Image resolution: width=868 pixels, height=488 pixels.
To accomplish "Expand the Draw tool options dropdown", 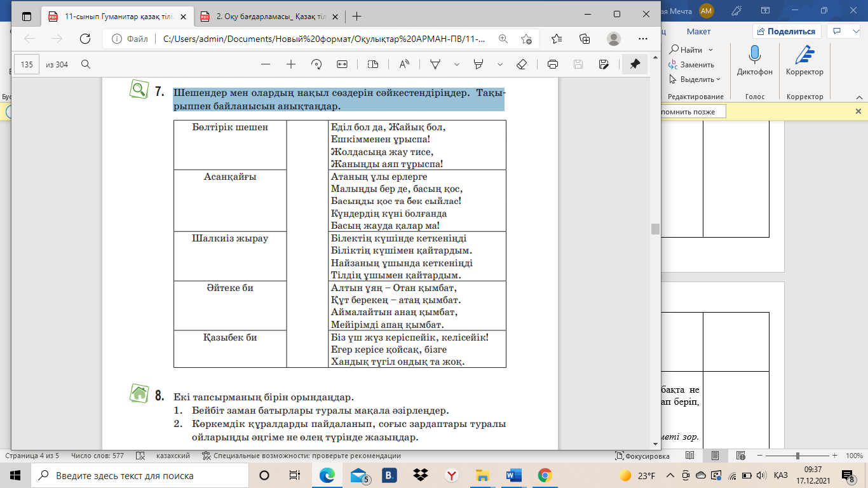I will (456, 64).
